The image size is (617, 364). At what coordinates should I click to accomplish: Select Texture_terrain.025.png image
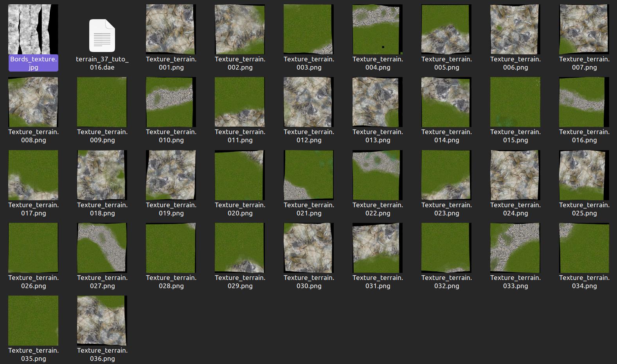584,175
